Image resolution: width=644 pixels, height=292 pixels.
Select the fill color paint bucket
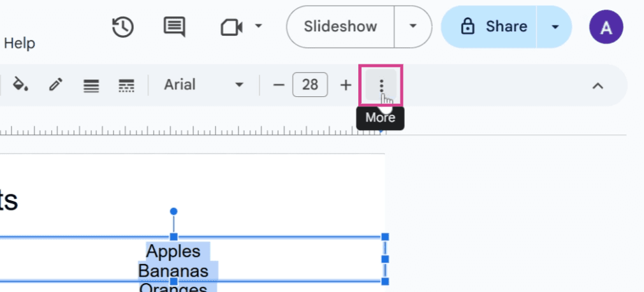[20, 85]
